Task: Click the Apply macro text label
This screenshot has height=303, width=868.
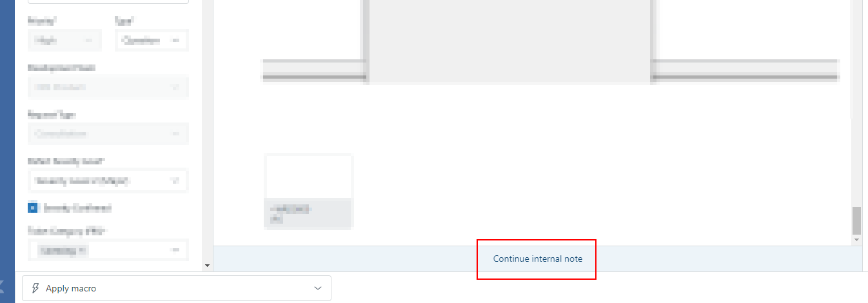Action: pos(71,288)
